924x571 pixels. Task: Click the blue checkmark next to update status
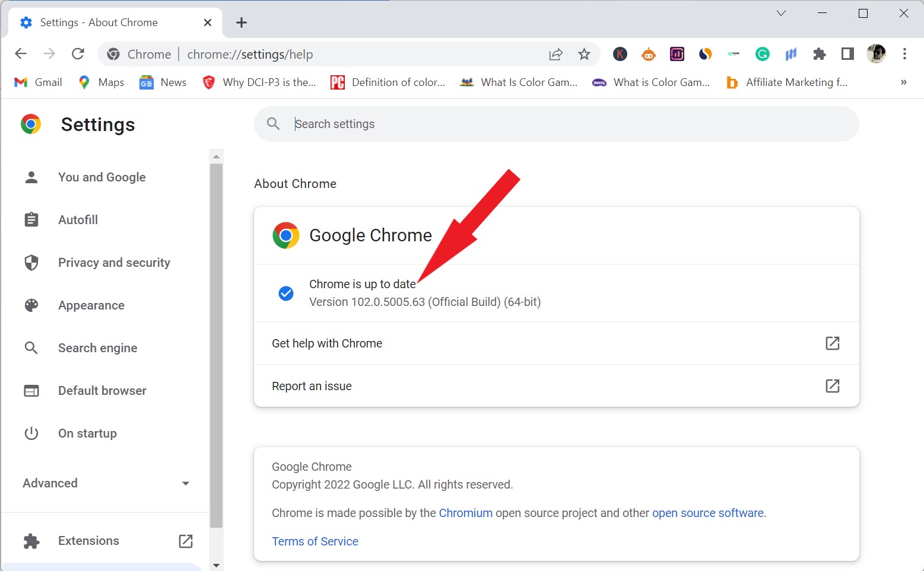pyautogui.click(x=285, y=293)
